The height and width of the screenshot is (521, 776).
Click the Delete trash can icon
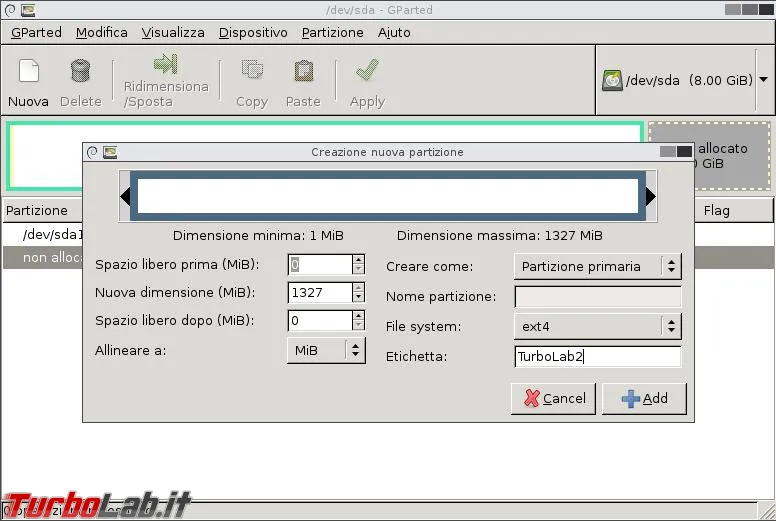click(80, 71)
